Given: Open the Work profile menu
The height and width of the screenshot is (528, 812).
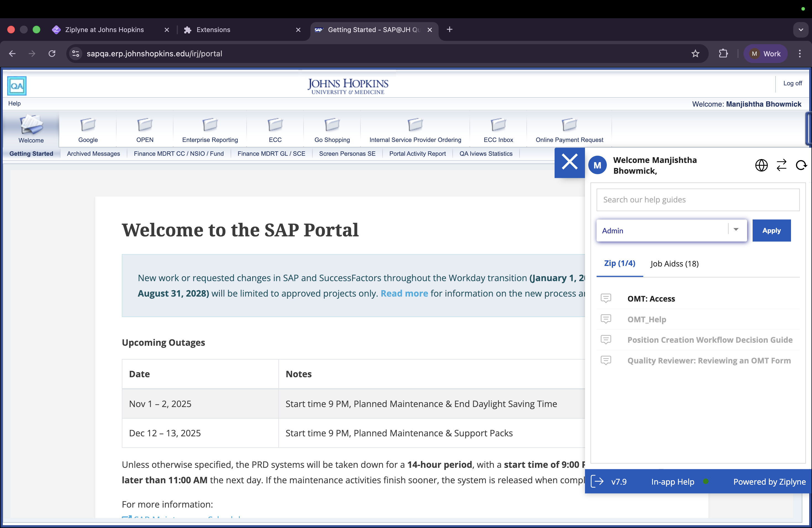Looking at the screenshot, I should [x=765, y=54].
